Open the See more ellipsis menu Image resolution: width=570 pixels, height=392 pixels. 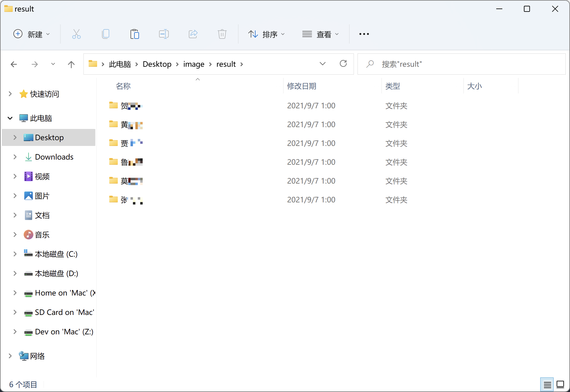364,34
